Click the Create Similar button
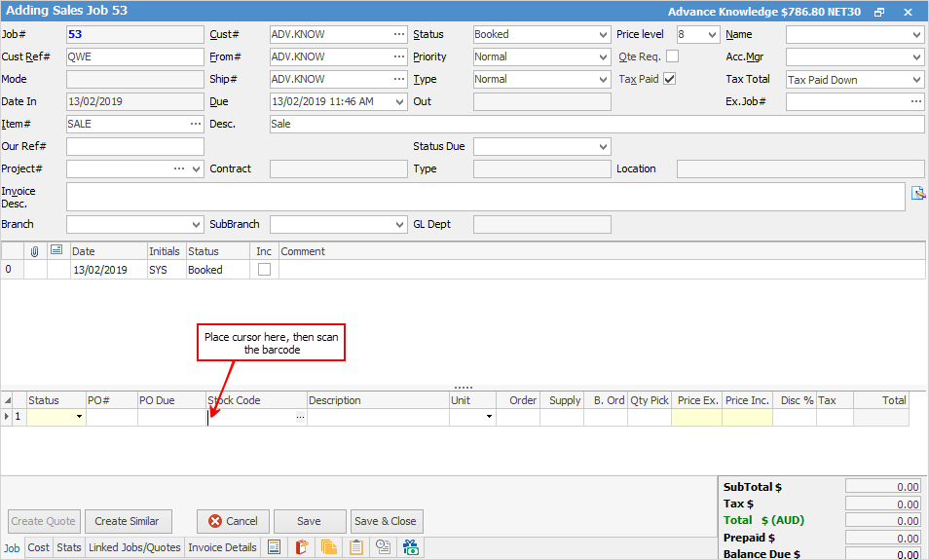 [x=129, y=521]
